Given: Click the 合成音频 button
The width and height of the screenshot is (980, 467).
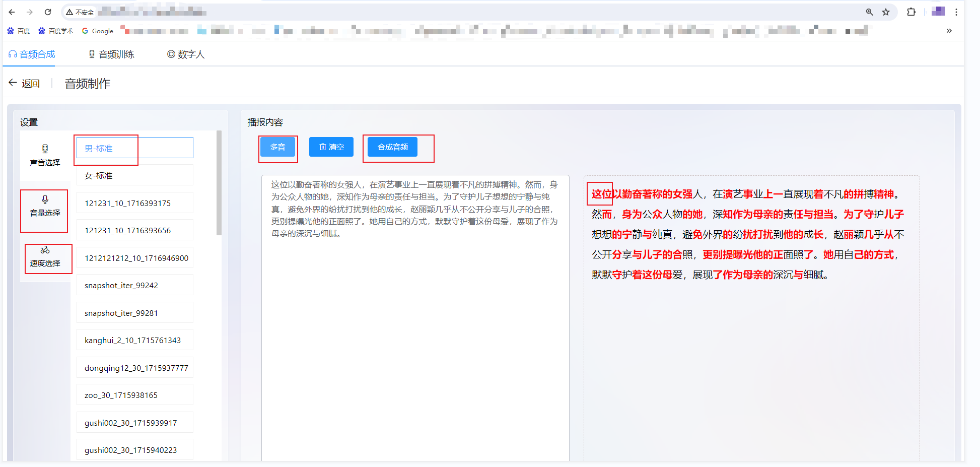Looking at the screenshot, I should 393,147.
